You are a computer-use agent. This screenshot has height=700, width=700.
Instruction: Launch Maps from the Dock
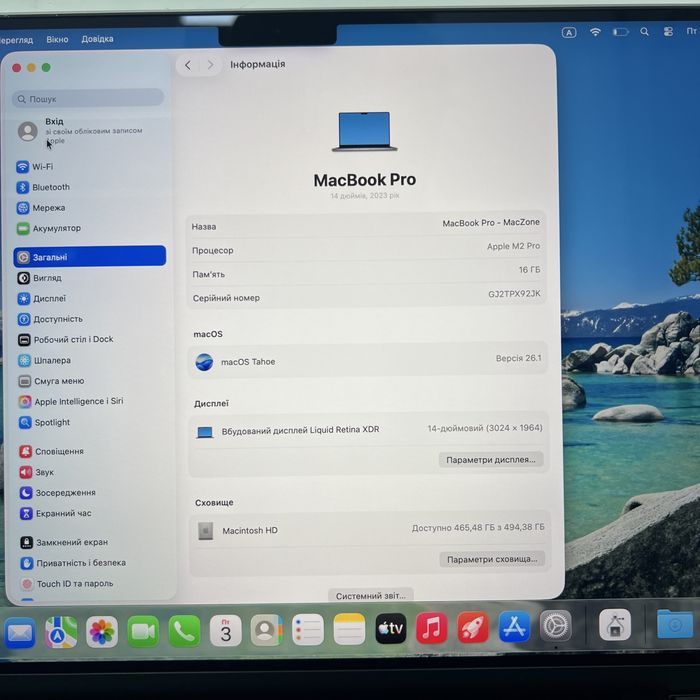(61, 632)
